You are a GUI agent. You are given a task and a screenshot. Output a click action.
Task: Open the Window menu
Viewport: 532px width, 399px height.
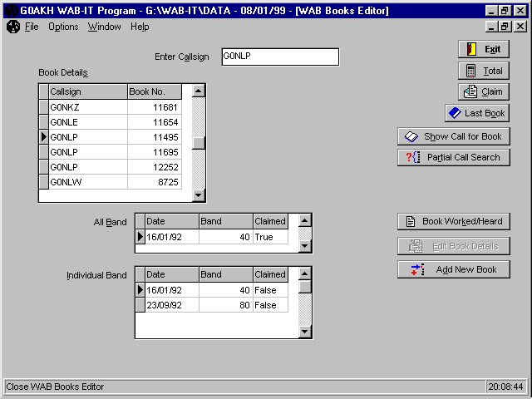point(104,27)
